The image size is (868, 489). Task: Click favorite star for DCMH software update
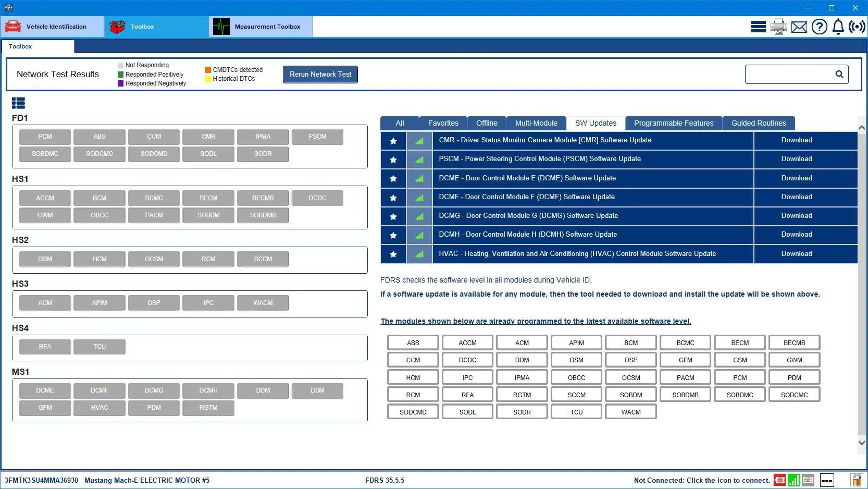point(393,235)
